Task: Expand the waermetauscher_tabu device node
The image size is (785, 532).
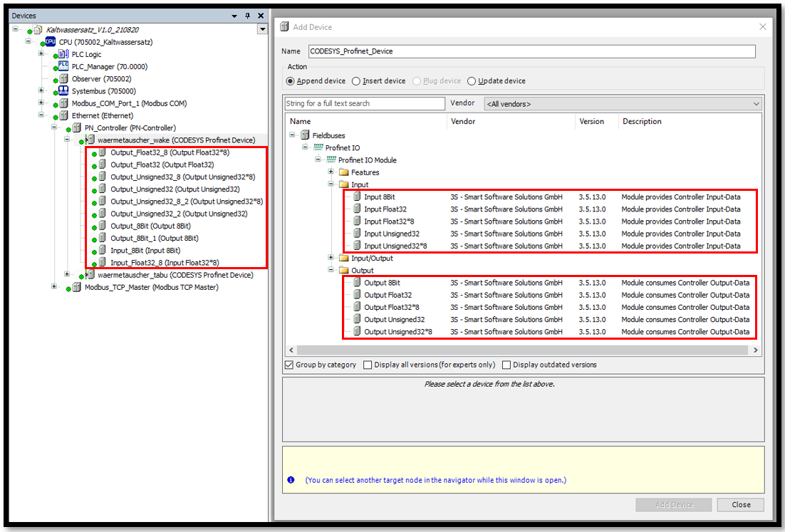Action: (x=67, y=275)
